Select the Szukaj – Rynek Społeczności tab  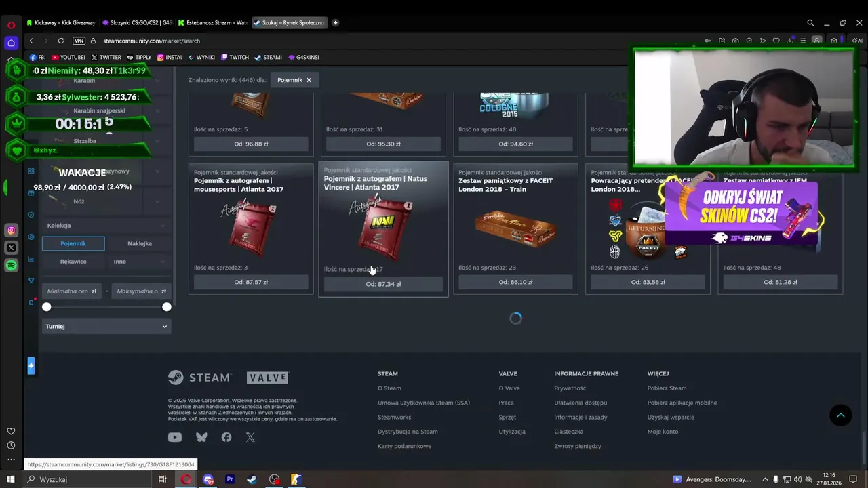point(289,22)
